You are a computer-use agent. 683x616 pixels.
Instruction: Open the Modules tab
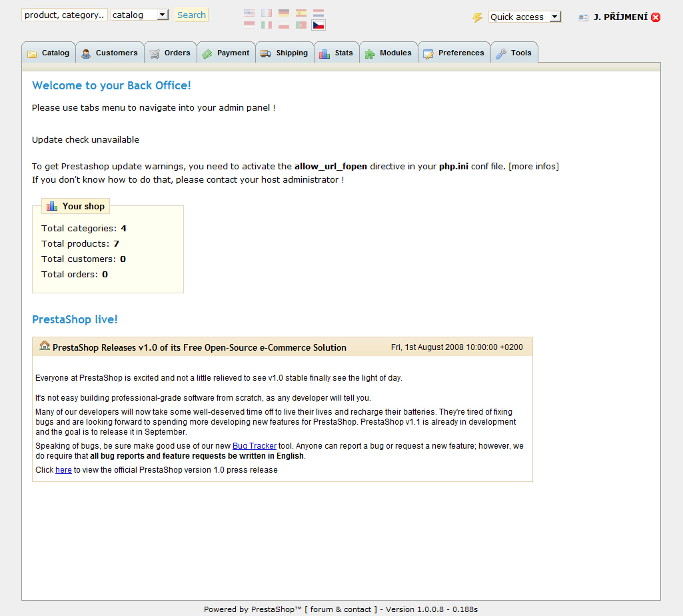click(389, 53)
